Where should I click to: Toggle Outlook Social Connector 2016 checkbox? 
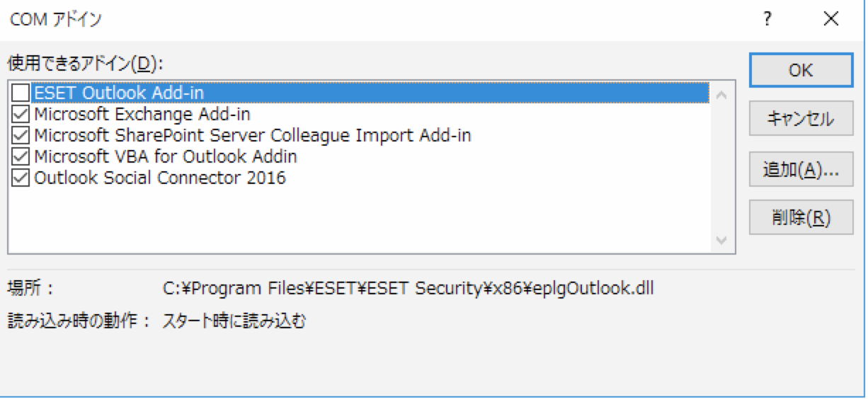pyautogui.click(x=21, y=178)
